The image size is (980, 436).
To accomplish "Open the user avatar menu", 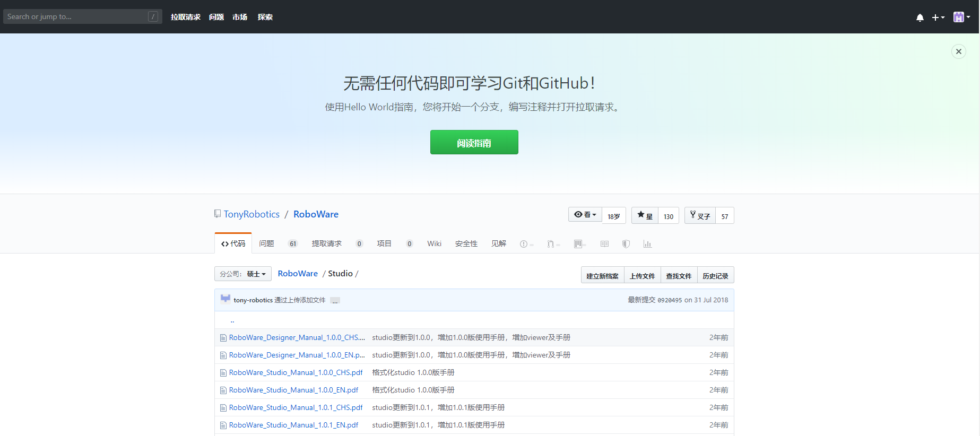I will (961, 17).
